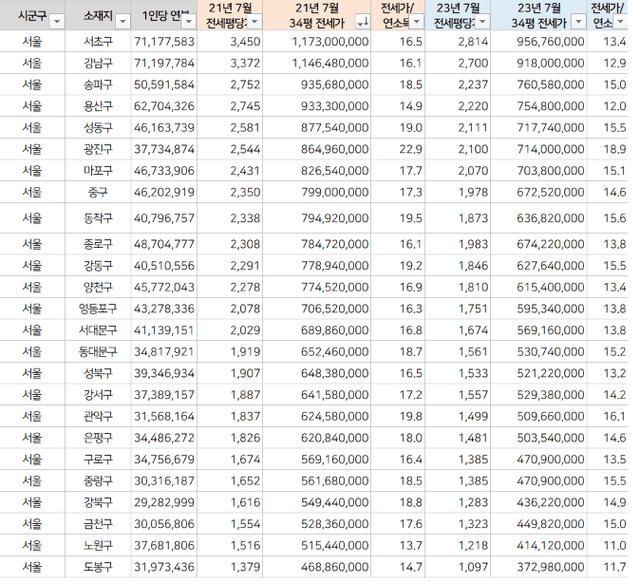Select the 3,450 per-pyeong cell

click(x=230, y=42)
